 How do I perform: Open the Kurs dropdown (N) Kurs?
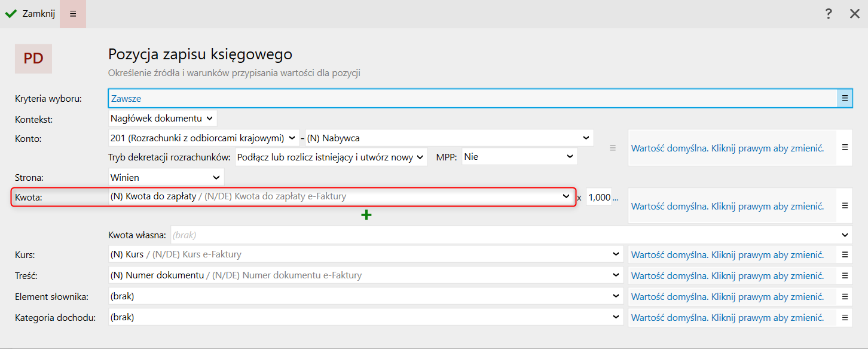[365, 254]
